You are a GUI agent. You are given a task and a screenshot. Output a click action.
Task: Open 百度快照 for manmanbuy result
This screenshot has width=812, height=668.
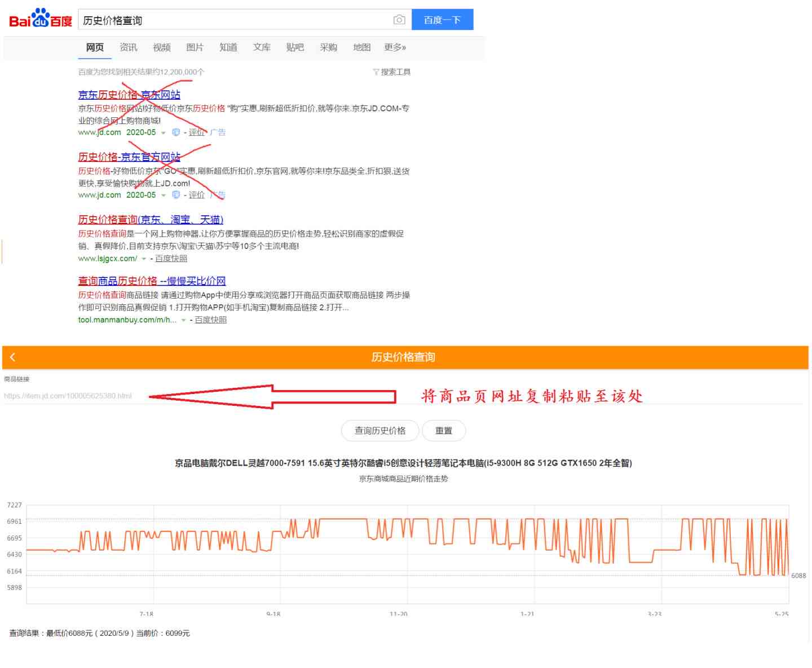pyautogui.click(x=210, y=320)
